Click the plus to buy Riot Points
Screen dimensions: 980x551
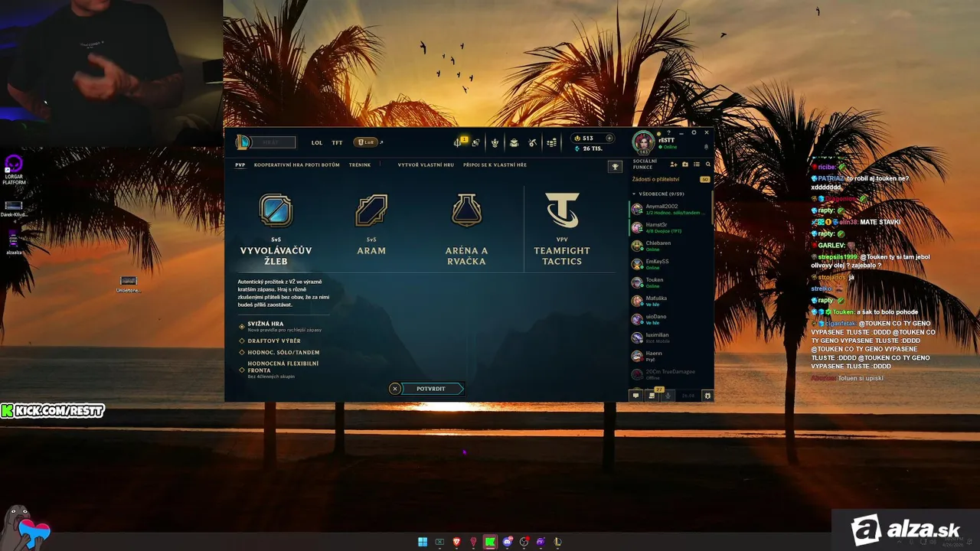click(x=609, y=139)
